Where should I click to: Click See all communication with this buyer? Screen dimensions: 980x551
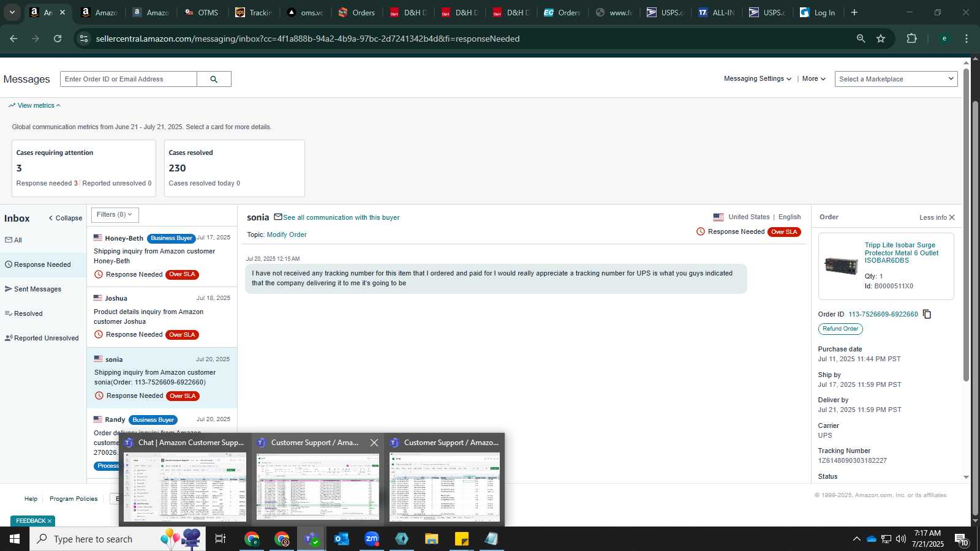point(341,217)
